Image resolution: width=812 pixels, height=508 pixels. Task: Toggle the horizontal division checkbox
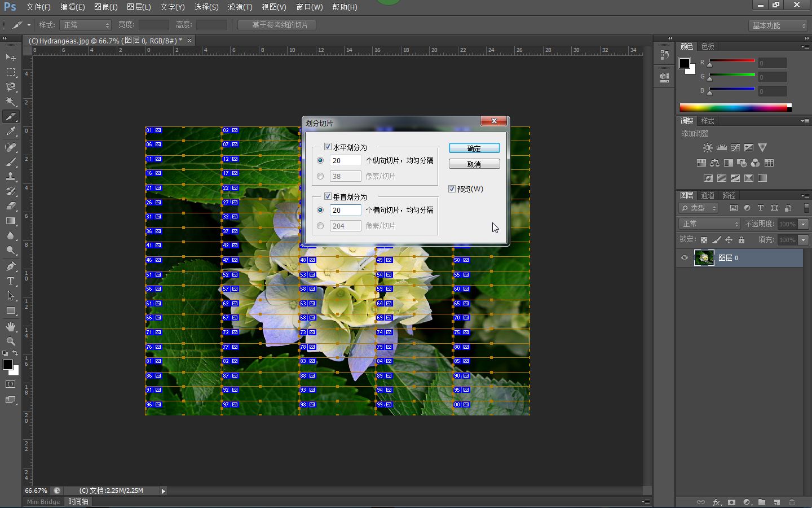click(x=328, y=147)
